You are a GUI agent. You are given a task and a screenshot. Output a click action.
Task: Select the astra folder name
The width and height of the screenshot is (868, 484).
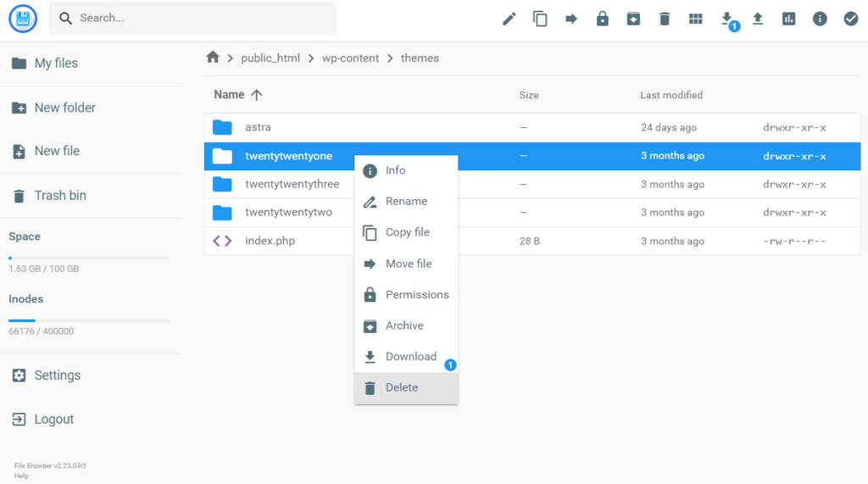tap(258, 127)
